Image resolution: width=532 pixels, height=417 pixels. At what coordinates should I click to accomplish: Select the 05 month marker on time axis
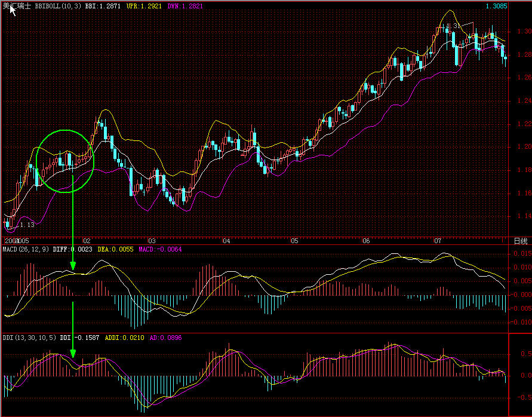[x=294, y=241]
